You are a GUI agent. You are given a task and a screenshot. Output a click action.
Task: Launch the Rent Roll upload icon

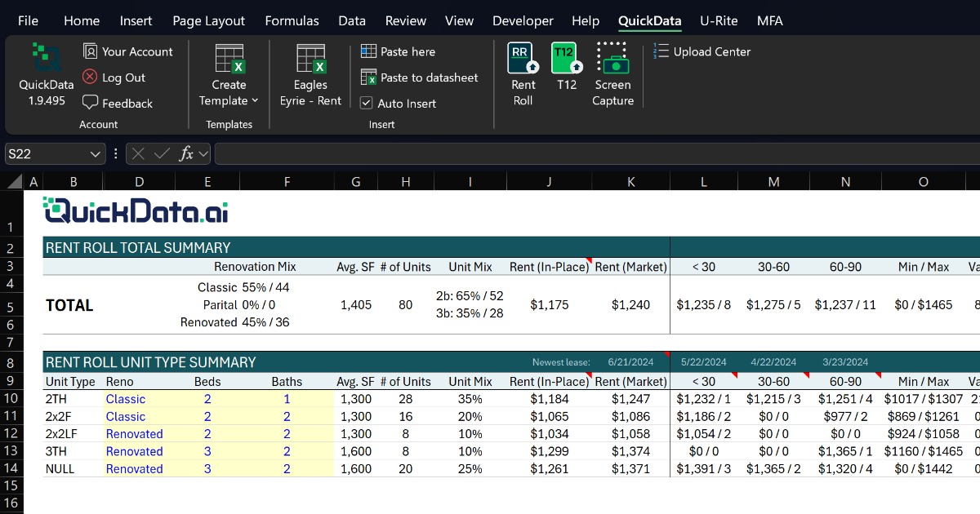point(523,59)
